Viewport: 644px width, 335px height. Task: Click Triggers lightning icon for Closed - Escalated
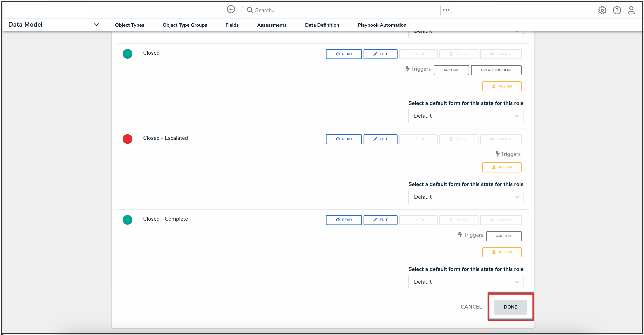pos(497,154)
